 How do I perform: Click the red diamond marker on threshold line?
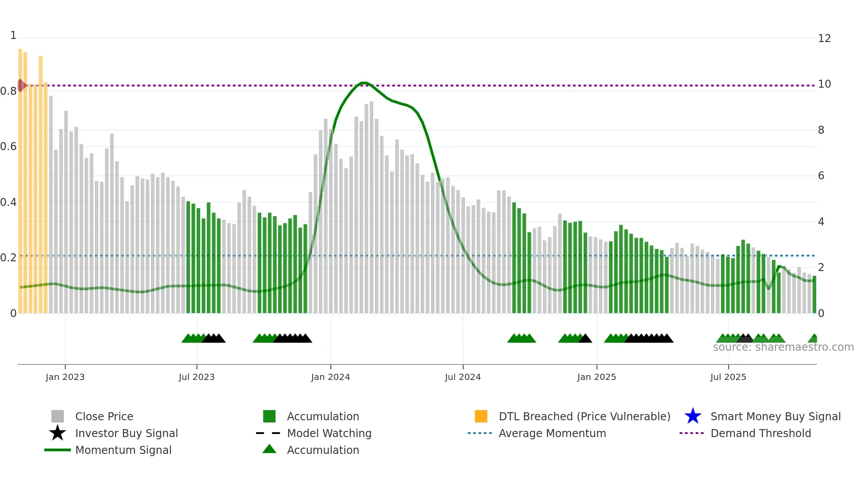click(x=21, y=85)
